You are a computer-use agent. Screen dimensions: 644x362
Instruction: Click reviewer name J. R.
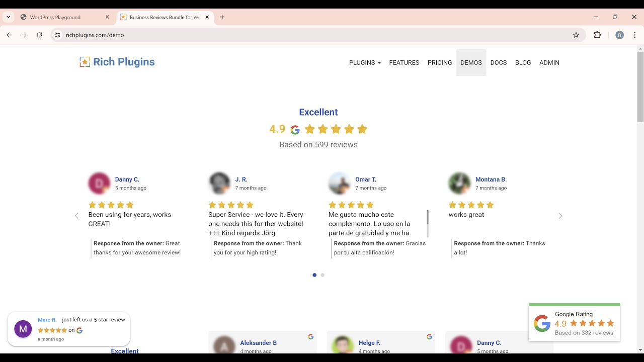tap(242, 179)
